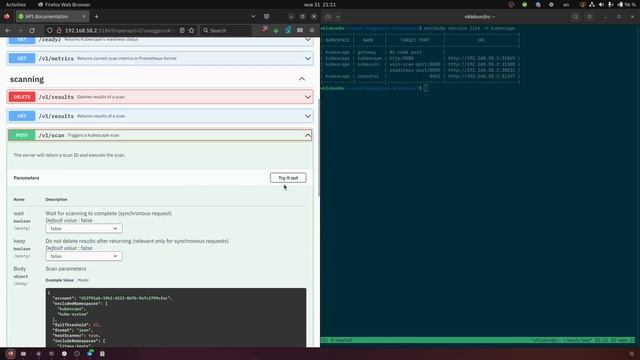The image size is (640, 360).
Task: Go back in Firefox history
Action: [8, 30]
